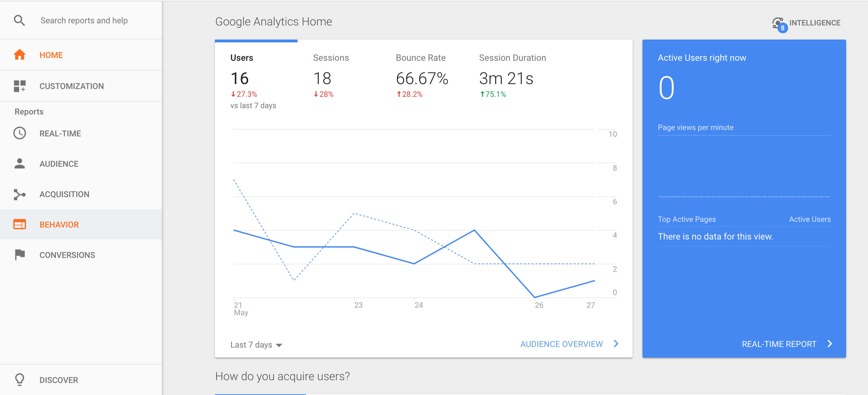This screenshot has width=868, height=395.
Task: Click the Acquisition arrows icon
Action: [x=19, y=194]
